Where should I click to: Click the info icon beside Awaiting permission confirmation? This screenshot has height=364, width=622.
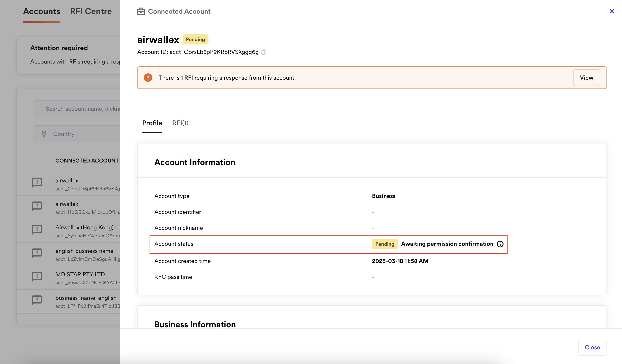click(500, 244)
